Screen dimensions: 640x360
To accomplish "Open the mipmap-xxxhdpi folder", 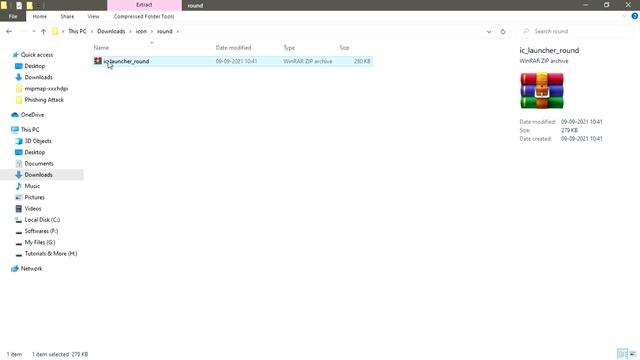I will [46, 89].
